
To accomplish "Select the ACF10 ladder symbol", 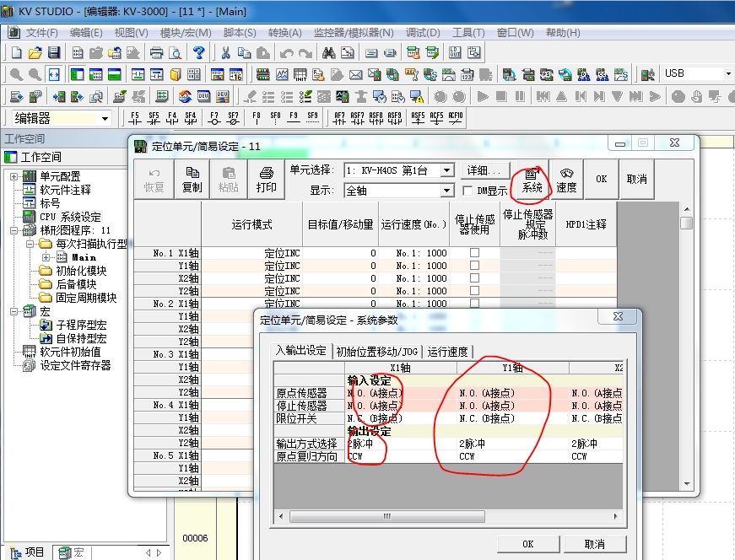I will [455, 117].
